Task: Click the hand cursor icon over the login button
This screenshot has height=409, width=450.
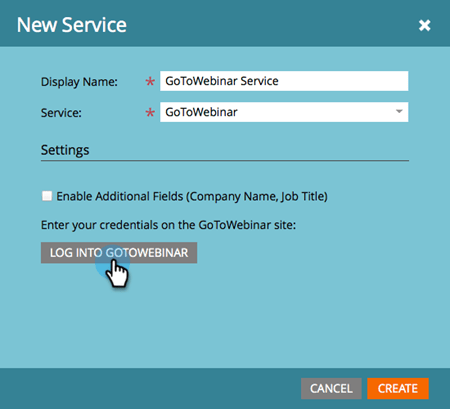Action: 116,274
